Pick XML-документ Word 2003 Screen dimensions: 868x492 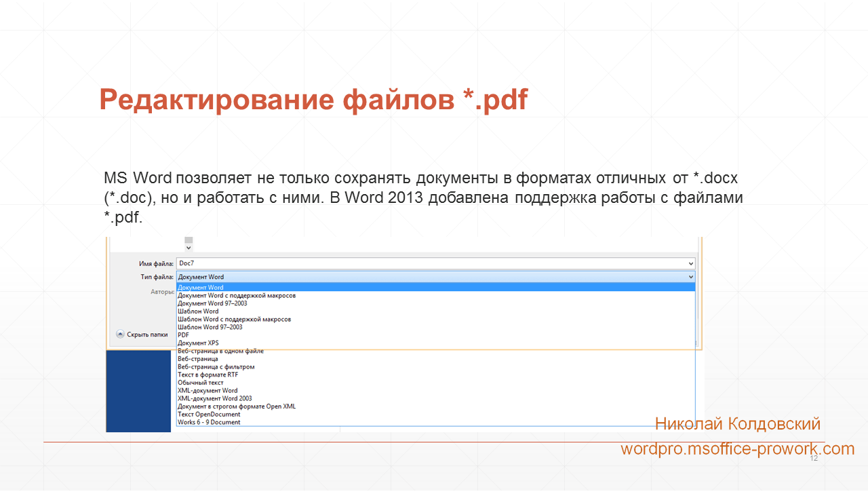[214, 398]
